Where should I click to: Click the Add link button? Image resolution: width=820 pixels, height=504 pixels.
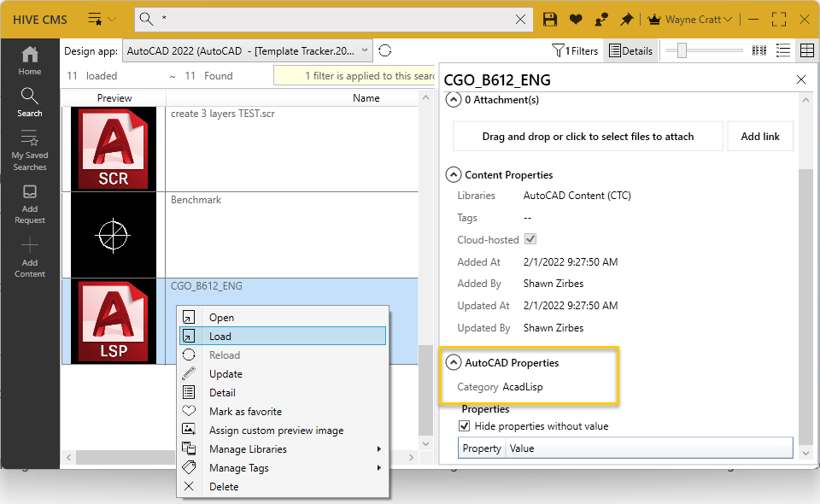tap(760, 136)
